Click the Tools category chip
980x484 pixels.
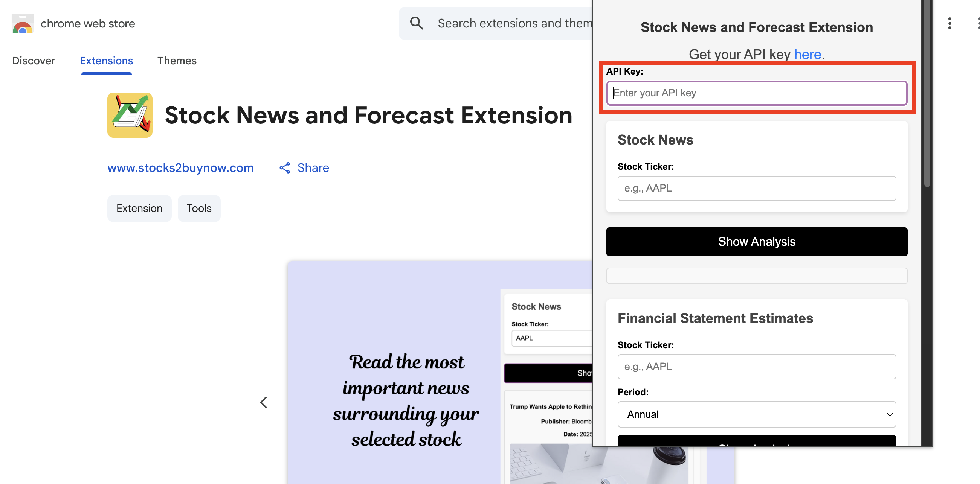[199, 209]
